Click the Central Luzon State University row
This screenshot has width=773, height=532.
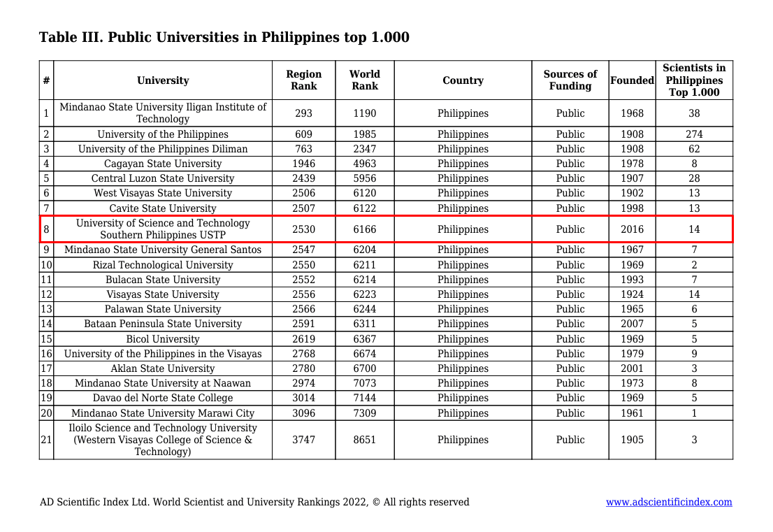(163, 178)
